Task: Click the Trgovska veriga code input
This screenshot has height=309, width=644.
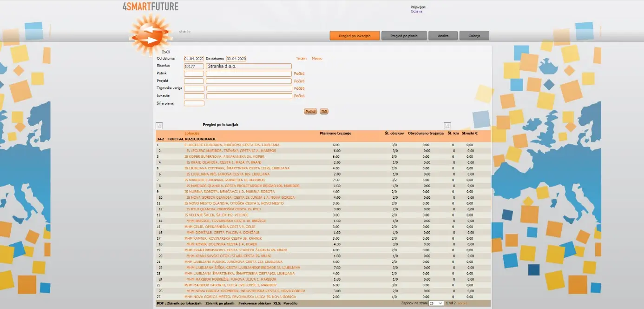Action: pos(194,88)
